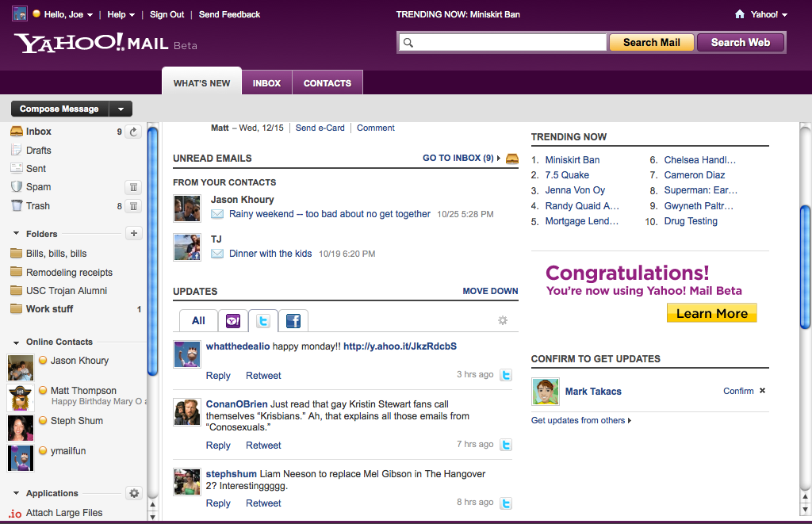This screenshot has height=524, width=812.
Task: Click the Inbox refresh icon
Action: [x=133, y=132]
